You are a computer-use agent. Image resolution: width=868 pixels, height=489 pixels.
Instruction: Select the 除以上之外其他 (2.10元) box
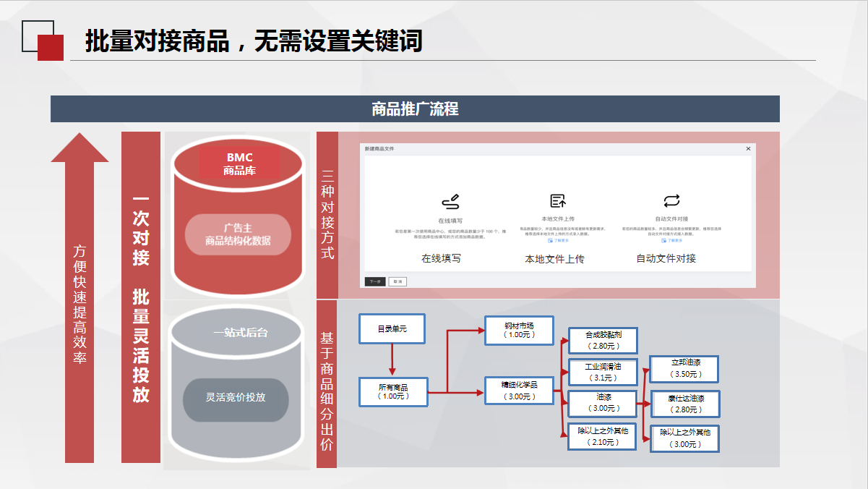603,436
